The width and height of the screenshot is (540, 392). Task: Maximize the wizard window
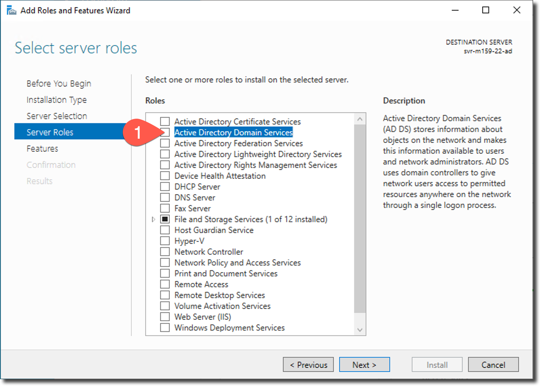point(486,10)
